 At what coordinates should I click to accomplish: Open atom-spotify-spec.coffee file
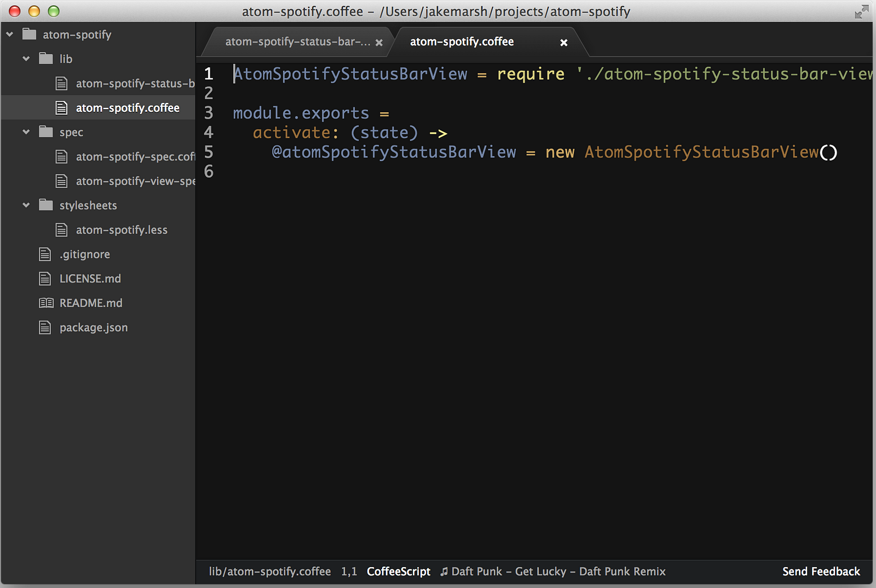click(135, 157)
